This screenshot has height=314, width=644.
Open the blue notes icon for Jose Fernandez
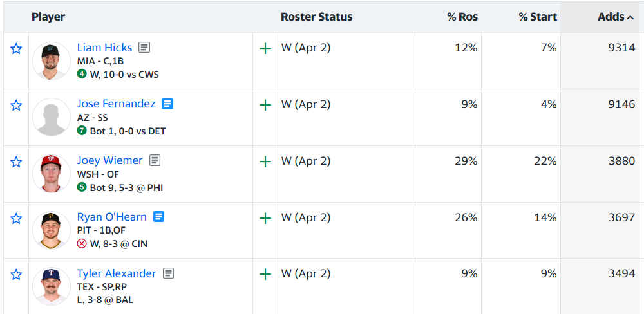167,104
